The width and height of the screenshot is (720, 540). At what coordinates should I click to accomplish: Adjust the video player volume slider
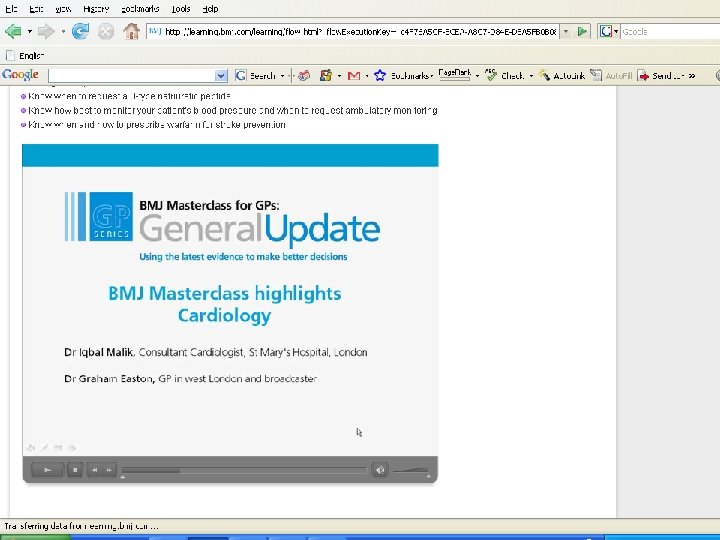pos(411,470)
